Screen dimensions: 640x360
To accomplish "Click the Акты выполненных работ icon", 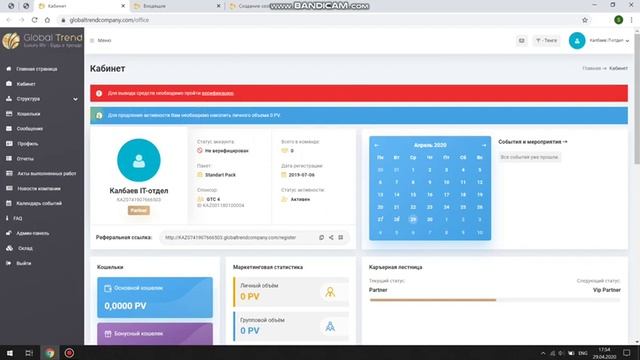I will click(x=9, y=173).
